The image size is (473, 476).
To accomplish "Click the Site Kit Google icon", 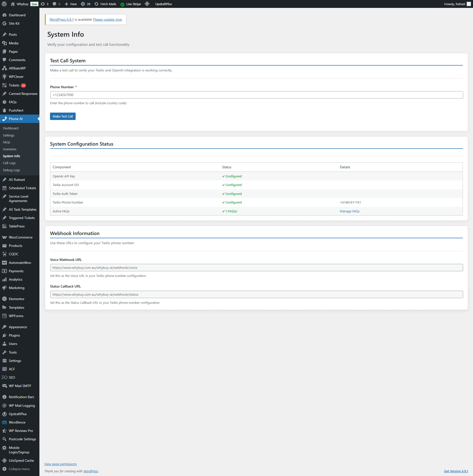I will [x=4, y=23].
